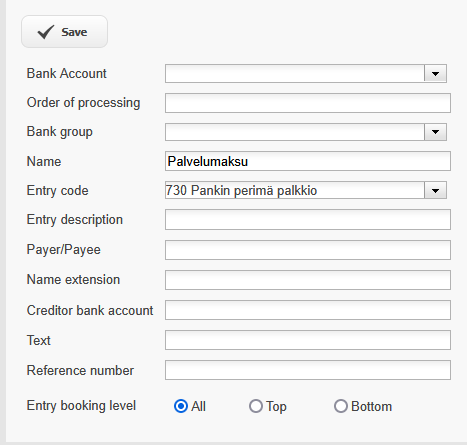Focus the Creditor bank account field
Screen dimensions: 467x445
(308, 310)
